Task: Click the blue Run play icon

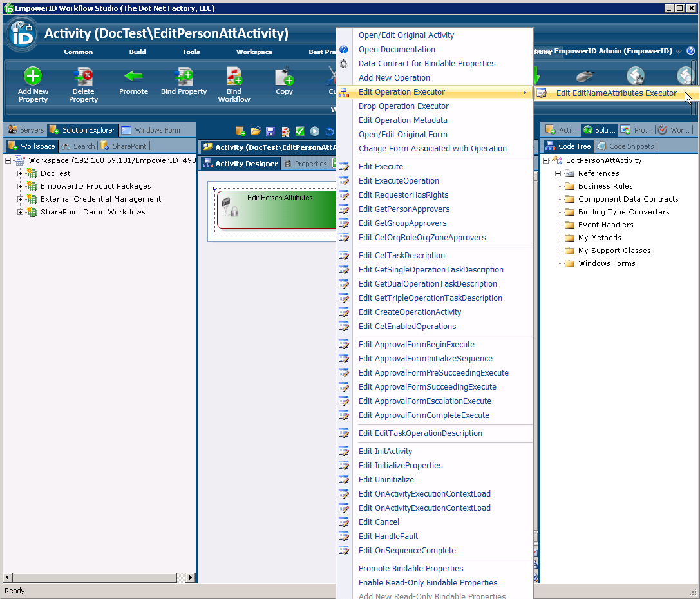Action: coord(314,131)
